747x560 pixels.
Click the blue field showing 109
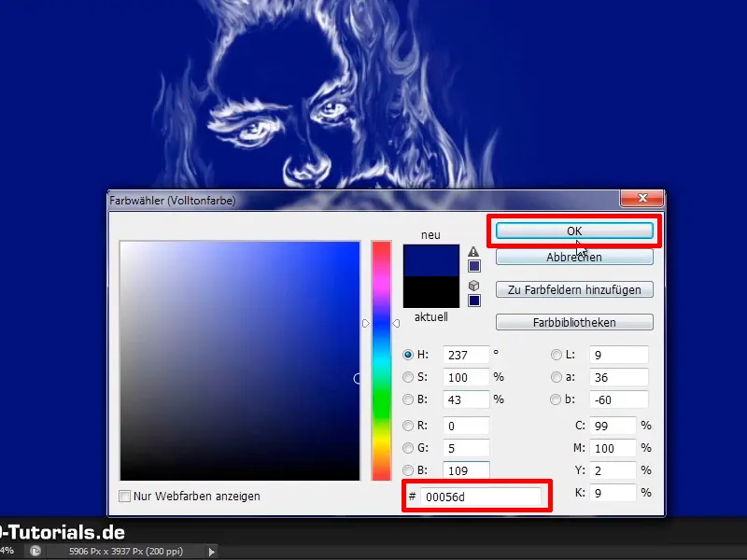(x=466, y=470)
